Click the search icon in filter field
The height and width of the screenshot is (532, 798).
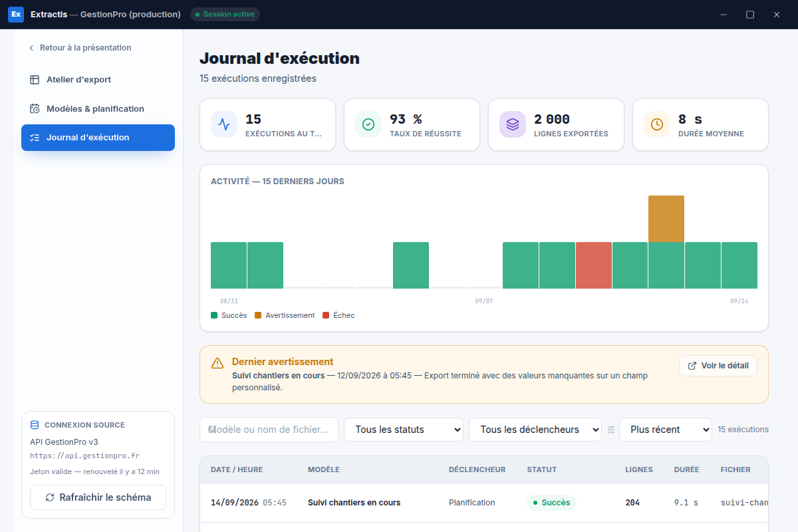[x=212, y=430]
